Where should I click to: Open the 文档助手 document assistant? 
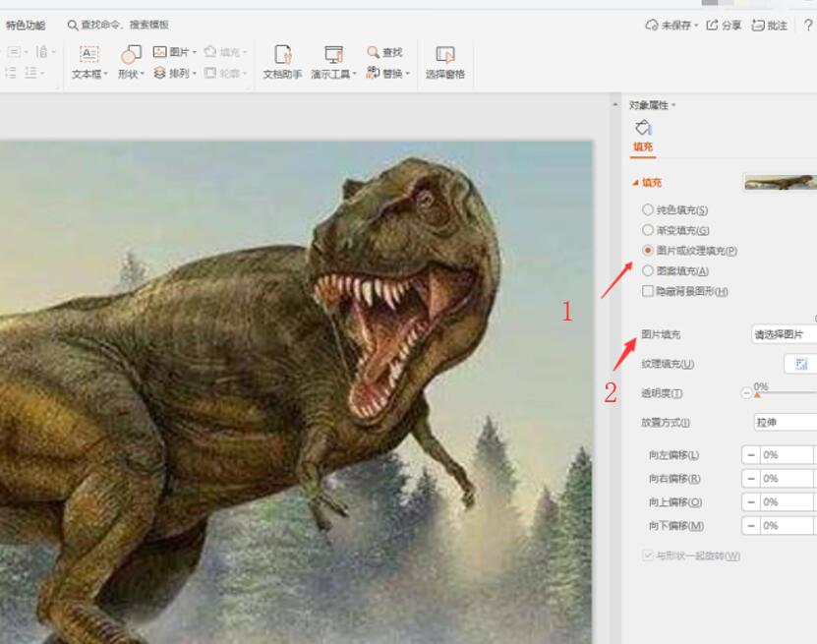tap(283, 62)
